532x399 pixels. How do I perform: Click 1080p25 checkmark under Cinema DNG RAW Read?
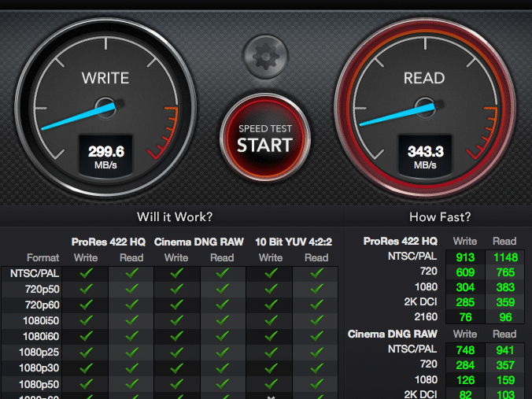222,352
